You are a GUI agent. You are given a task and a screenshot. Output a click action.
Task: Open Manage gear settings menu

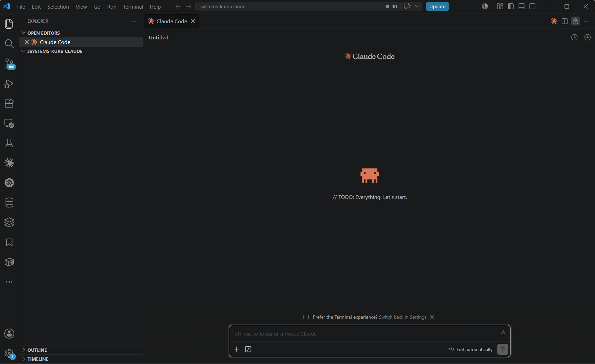(x=9, y=353)
